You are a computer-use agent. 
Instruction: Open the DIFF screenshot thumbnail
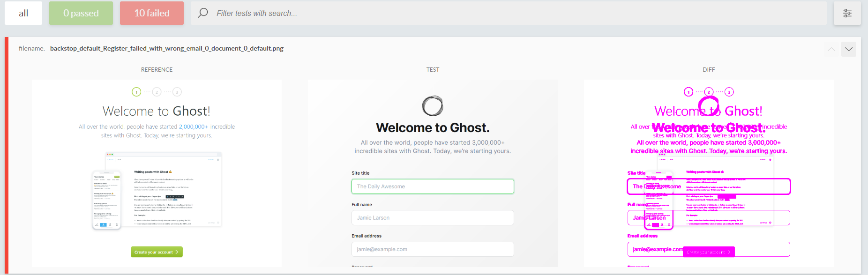(x=709, y=173)
